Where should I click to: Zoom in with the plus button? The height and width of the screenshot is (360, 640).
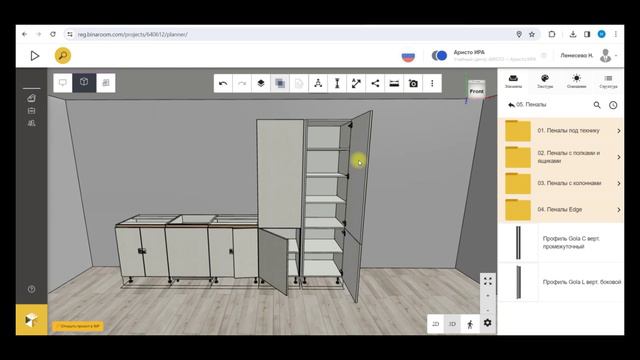488,296
